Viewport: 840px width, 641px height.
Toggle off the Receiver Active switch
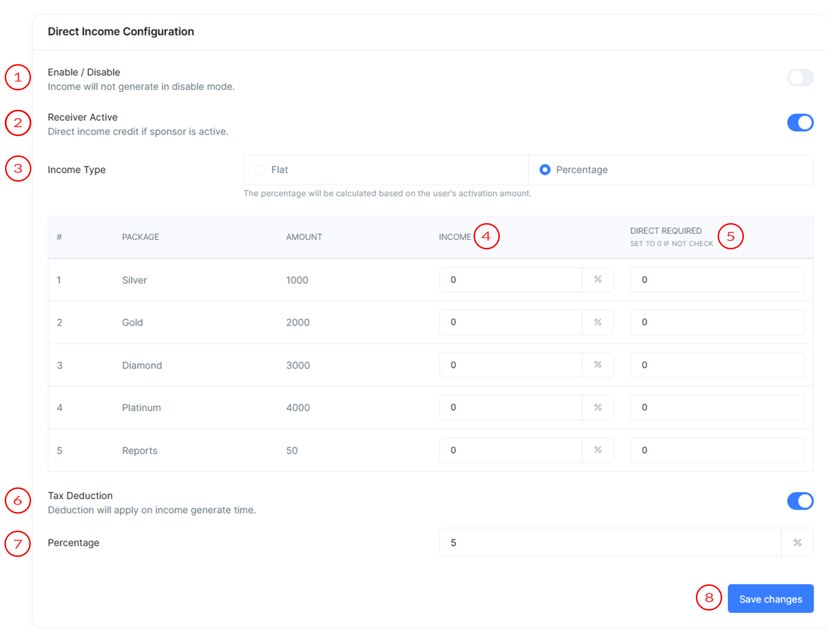[x=800, y=123]
